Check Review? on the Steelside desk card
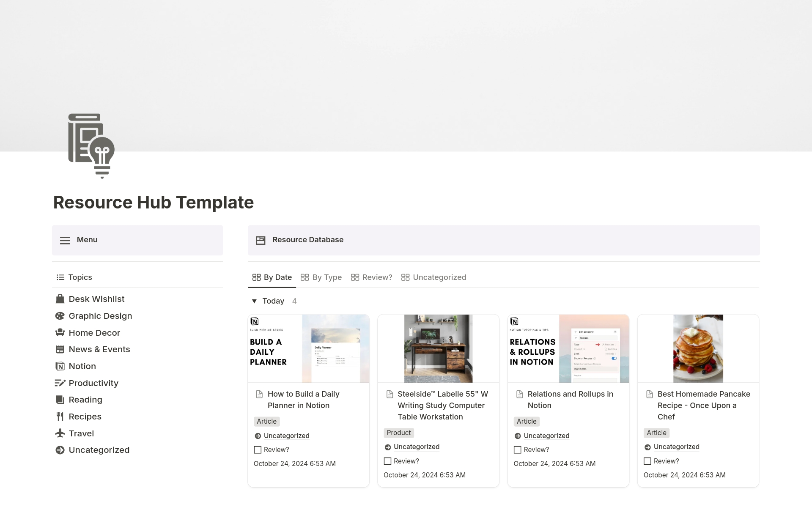 point(387,461)
